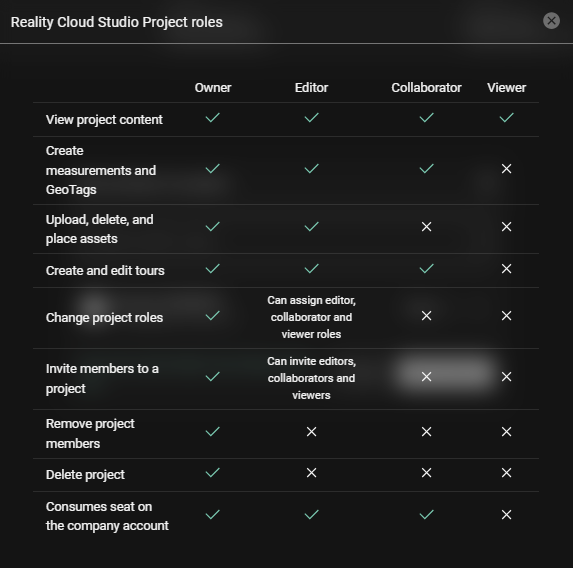This screenshot has height=568, width=573.
Task: Click the Editor X for Remove project members
Action: pos(311,432)
